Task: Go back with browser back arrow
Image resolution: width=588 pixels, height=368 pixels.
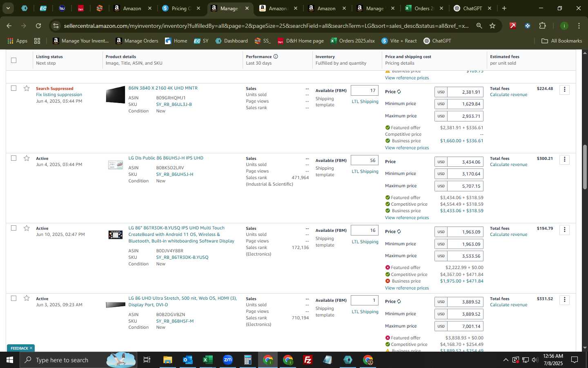Action: click(x=9, y=26)
